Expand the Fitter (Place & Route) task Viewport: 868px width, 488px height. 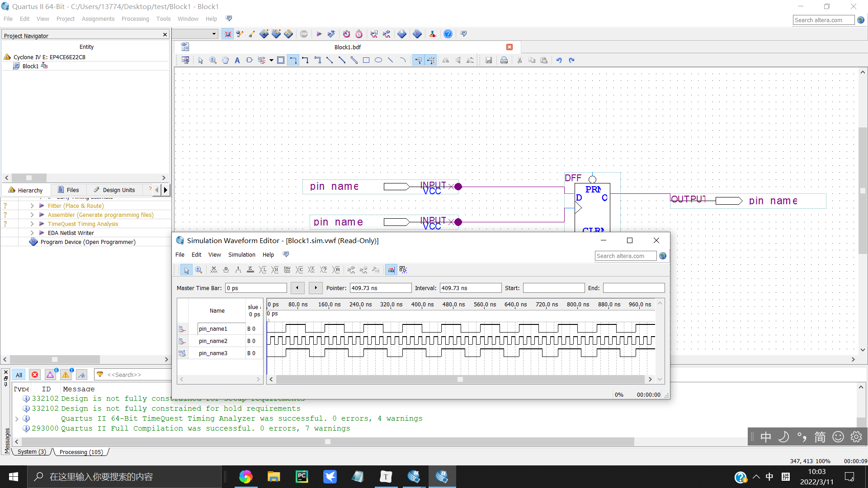coord(32,206)
